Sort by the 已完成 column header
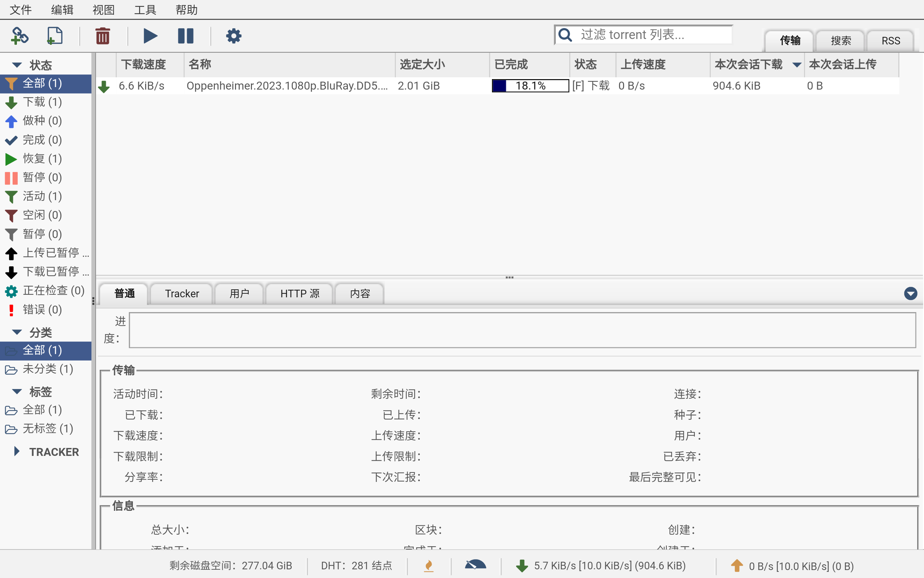The height and width of the screenshot is (578, 924). pos(530,65)
